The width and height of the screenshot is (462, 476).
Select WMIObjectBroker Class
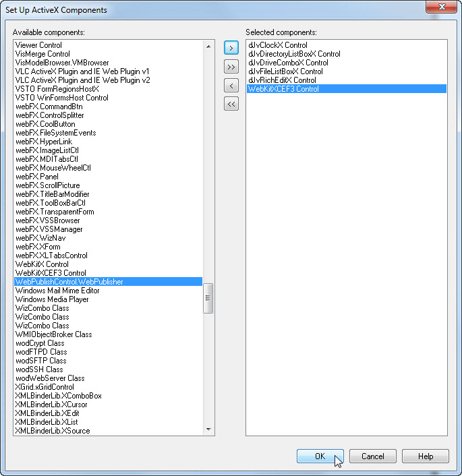point(108,334)
